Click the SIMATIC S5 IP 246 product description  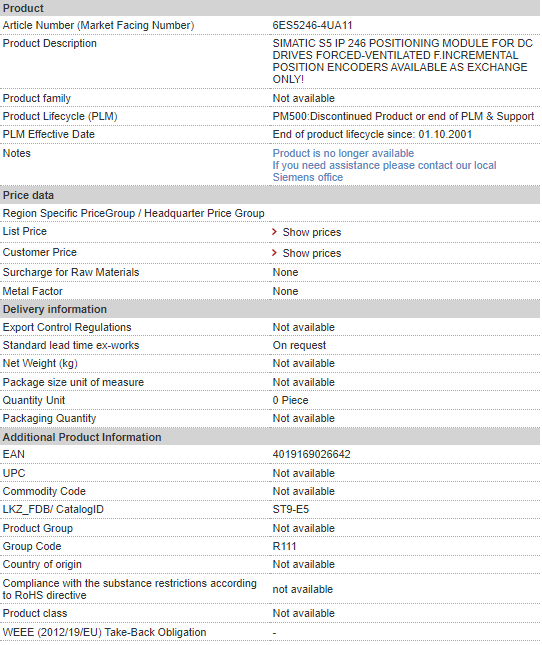tap(403, 61)
